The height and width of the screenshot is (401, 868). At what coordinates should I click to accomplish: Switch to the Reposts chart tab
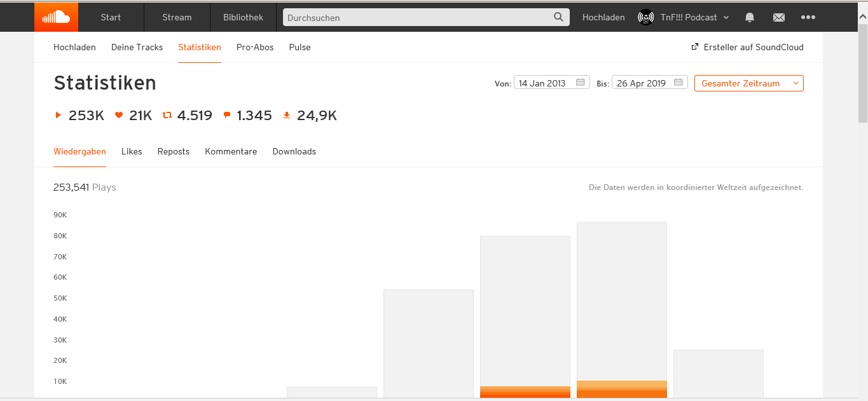[174, 151]
